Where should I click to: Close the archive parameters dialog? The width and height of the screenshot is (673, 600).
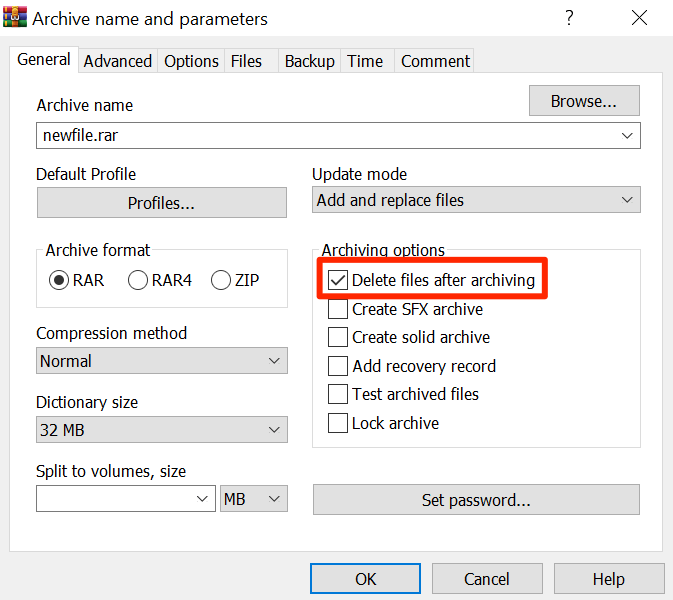click(x=640, y=18)
